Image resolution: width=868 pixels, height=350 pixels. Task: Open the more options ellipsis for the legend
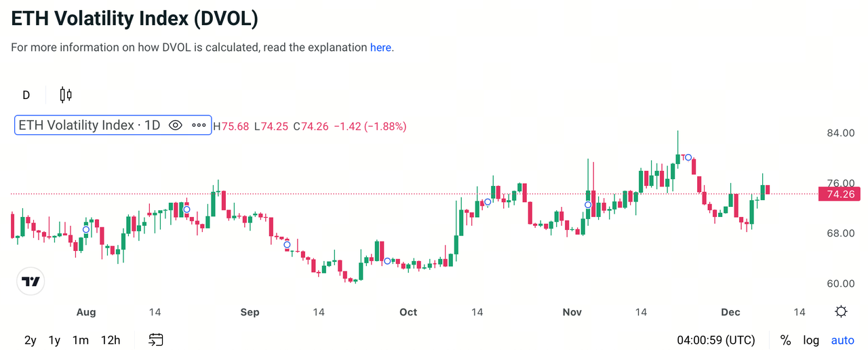[199, 125]
